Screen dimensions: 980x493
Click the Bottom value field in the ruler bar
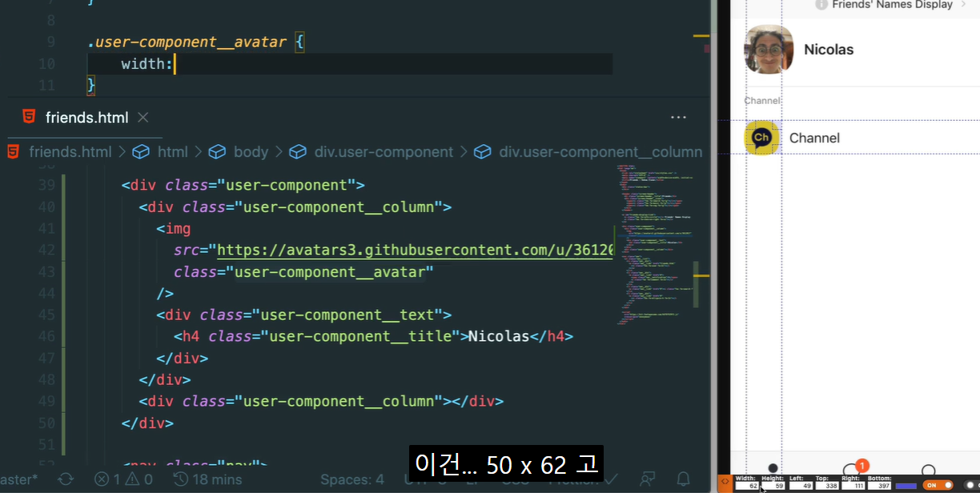pyautogui.click(x=879, y=486)
